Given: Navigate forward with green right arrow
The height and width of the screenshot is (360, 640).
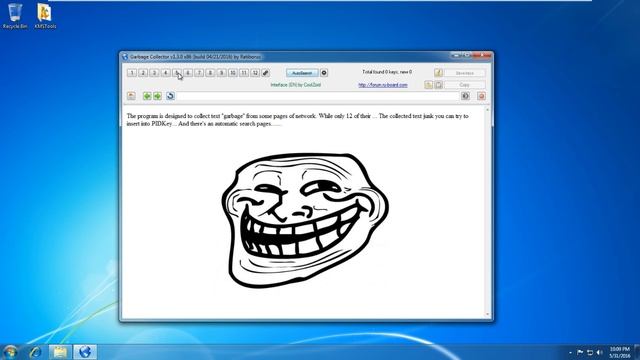Looking at the screenshot, I should (158, 96).
